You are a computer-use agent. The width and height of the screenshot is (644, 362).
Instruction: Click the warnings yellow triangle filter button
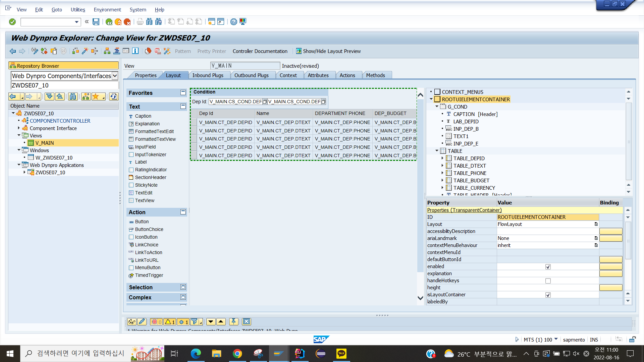[170, 322]
